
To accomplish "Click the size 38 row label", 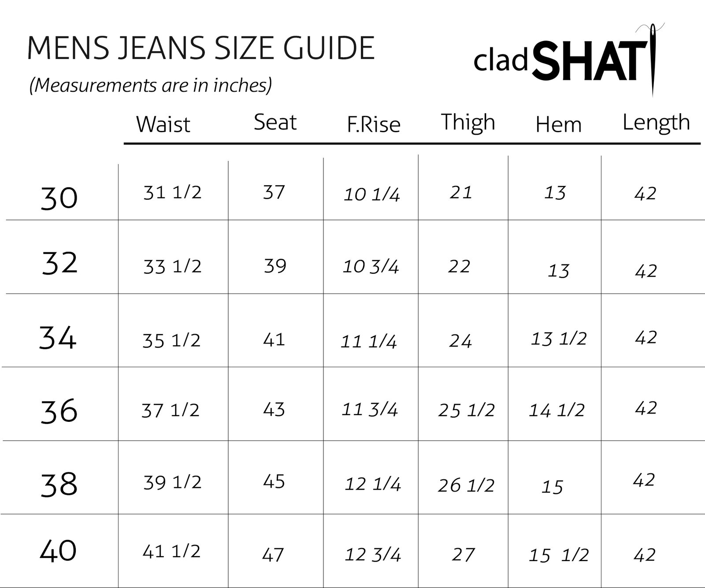I will point(59,484).
